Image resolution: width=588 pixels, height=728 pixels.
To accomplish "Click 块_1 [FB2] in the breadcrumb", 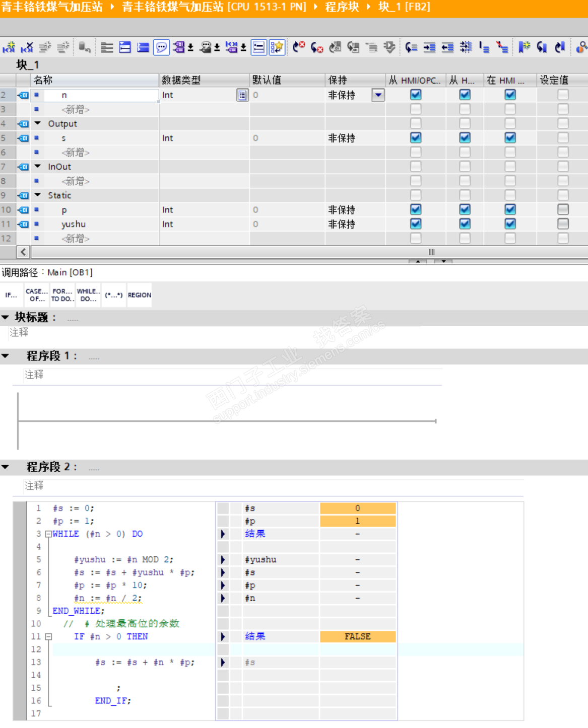I will coord(404,7).
